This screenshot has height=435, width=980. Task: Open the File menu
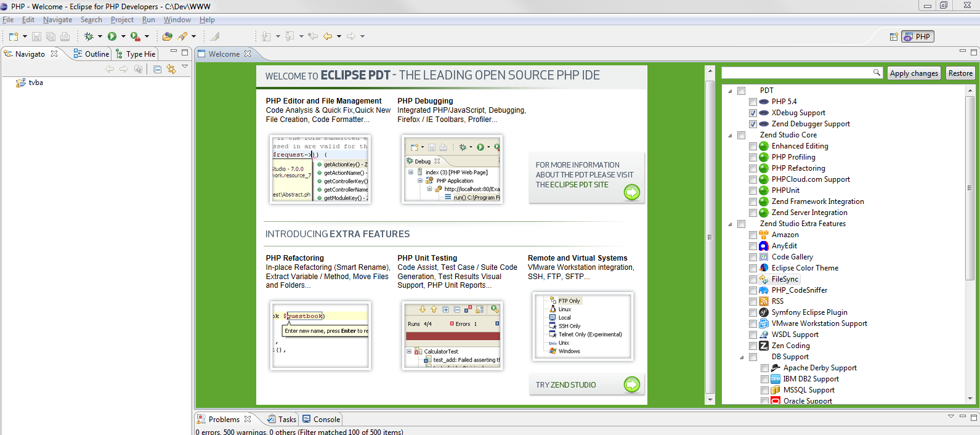8,20
